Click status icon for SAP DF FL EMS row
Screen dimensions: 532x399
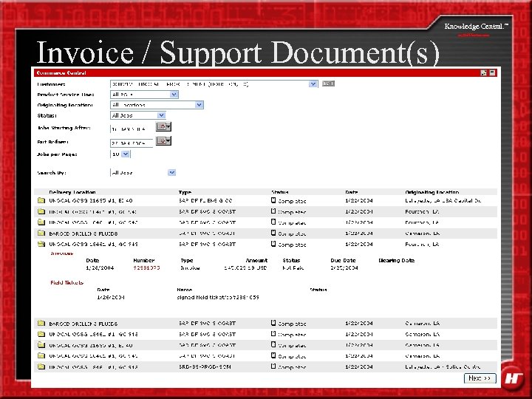(x=273, y=200)
